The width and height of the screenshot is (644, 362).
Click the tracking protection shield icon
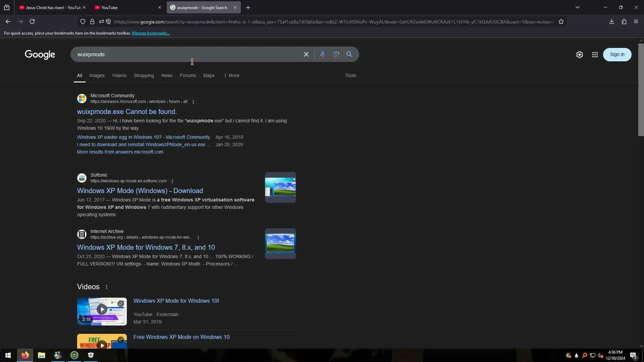click(x=83, y=22)
